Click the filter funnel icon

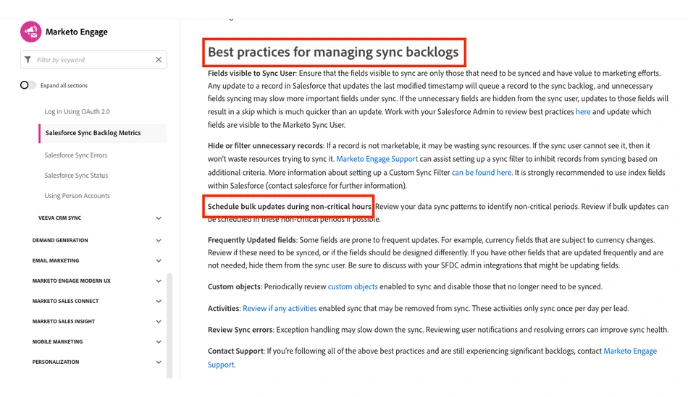[x=28, y=60]
